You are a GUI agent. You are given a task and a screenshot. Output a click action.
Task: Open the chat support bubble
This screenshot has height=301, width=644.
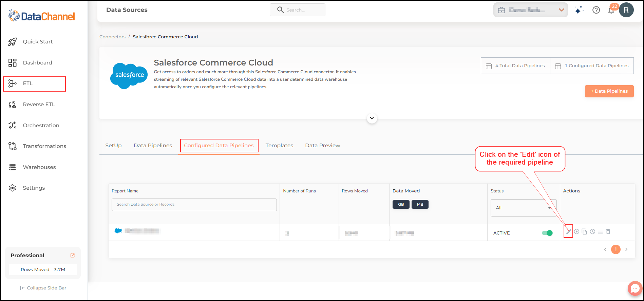[635, 288]
